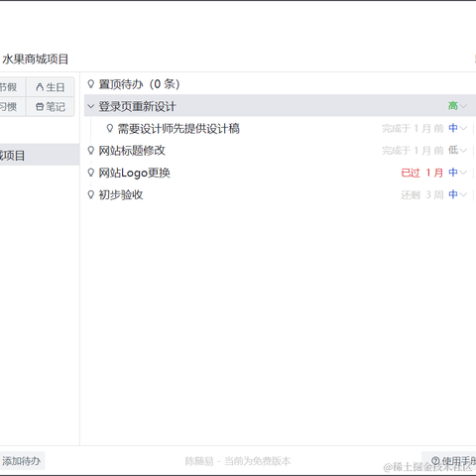Viewport: 476px width, 476px height.
Task: Open priority dropdown 中 for 网站Logo更换
Action: pyautogui.click(x=457, y=173)
